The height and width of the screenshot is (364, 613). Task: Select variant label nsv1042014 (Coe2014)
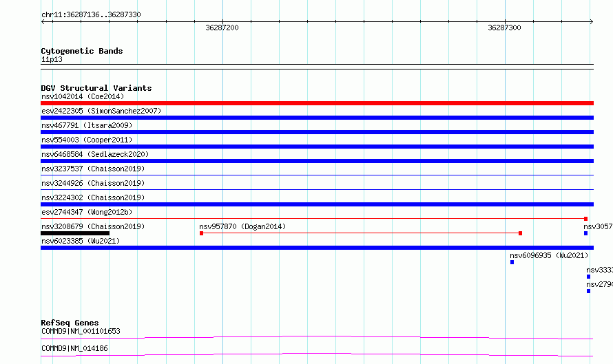pos(83,96)
